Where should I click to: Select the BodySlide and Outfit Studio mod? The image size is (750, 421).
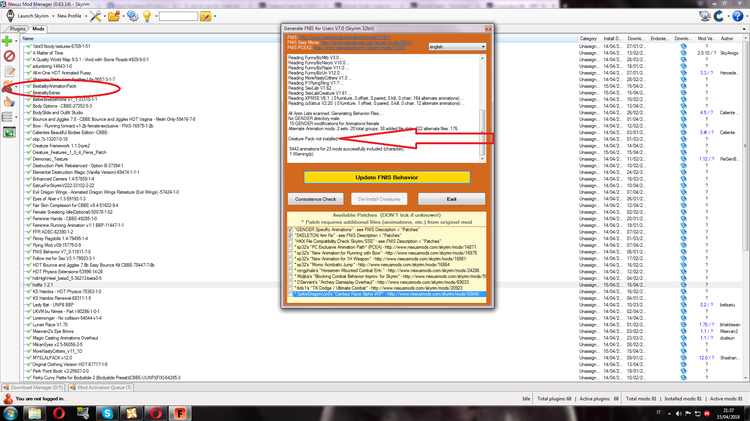pyautogui.click(x=57, y=112)
